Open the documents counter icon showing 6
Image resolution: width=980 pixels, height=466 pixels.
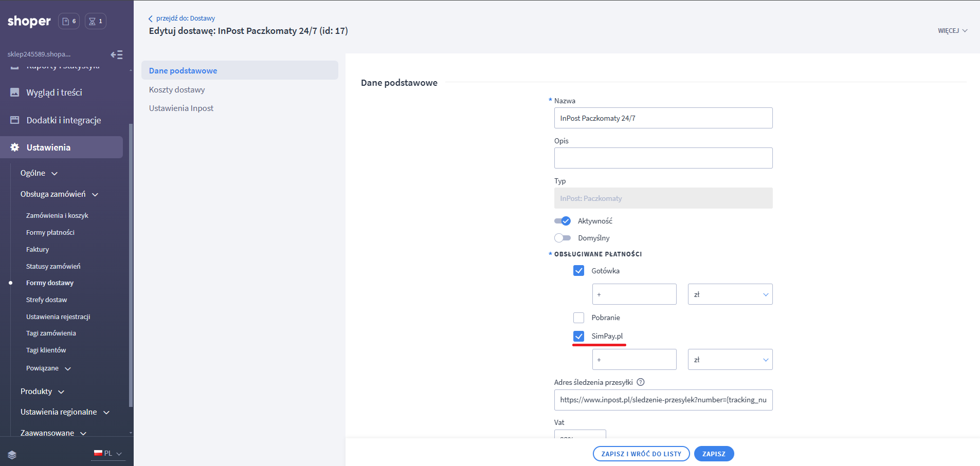(69, 21)
